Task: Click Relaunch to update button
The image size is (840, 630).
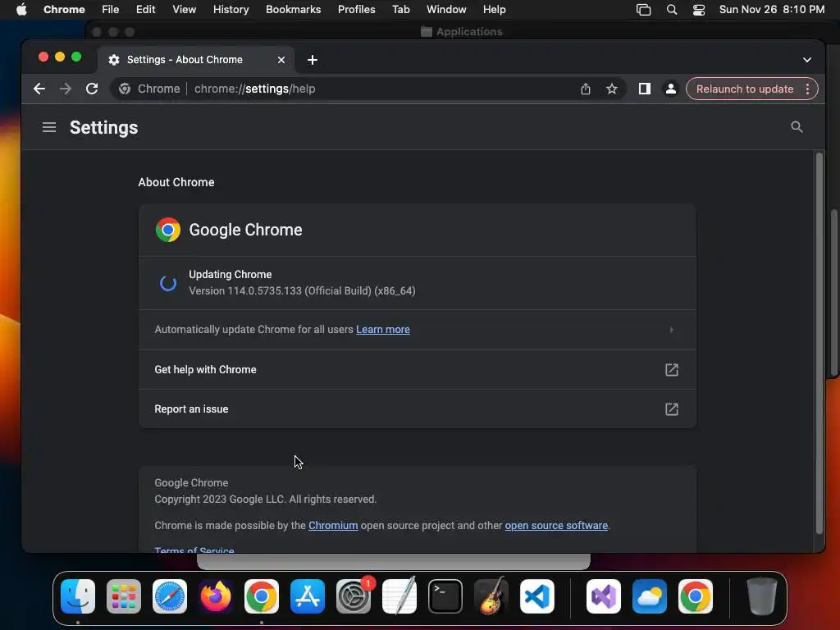Action: tap(745, 89)
